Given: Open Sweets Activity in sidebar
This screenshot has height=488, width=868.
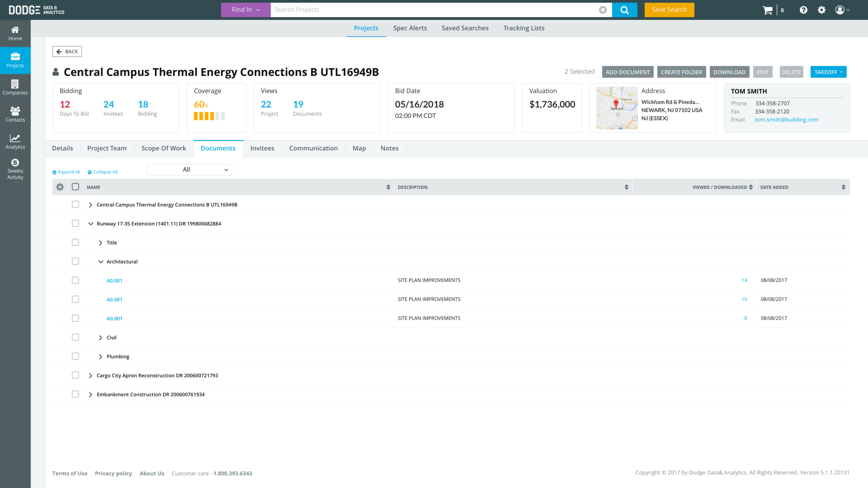Looking at the screenshot, I should [x=15, y=169].
